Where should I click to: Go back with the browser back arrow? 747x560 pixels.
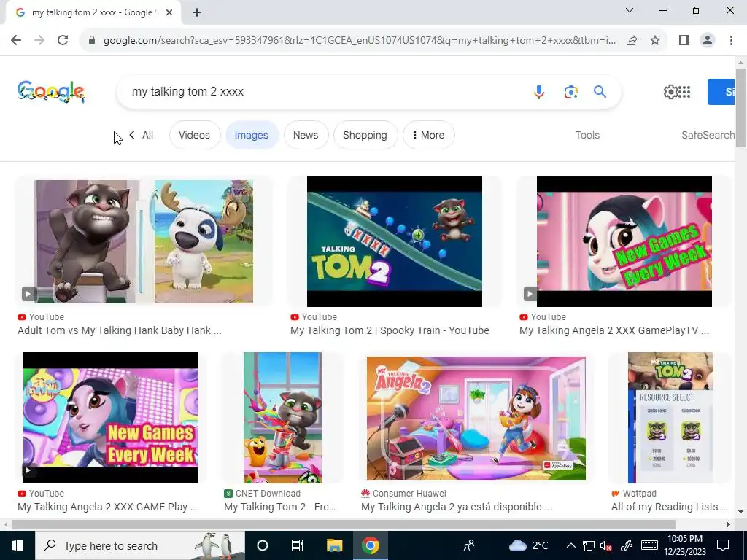click(16, 40)
